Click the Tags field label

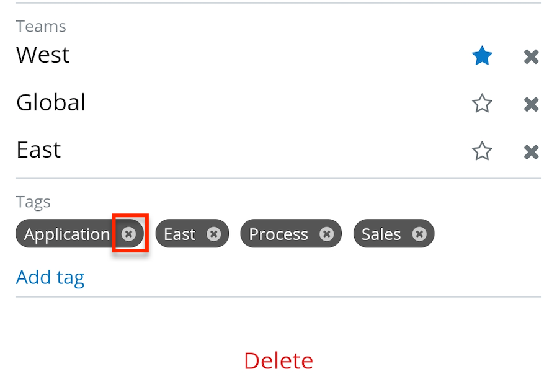click(33, 202)
